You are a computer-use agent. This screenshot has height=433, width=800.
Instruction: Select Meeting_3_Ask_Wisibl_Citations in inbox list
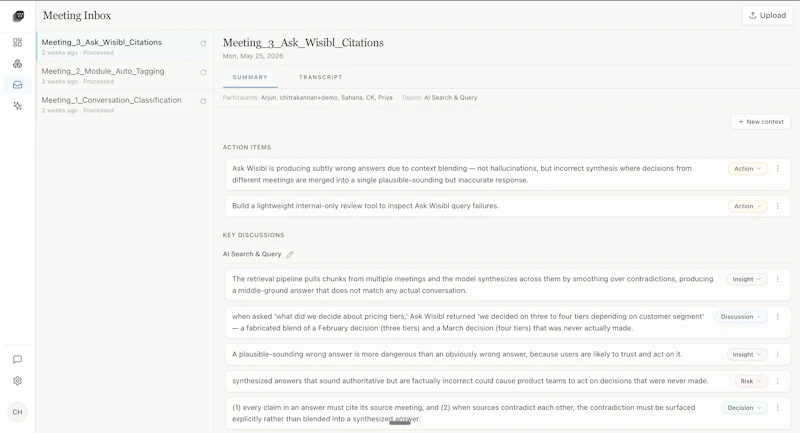pos(124,46)
